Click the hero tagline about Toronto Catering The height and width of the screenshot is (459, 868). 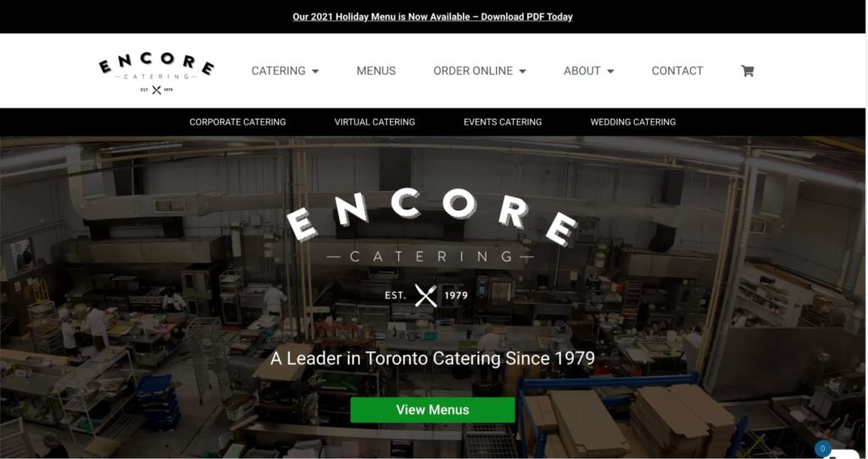coord(432,358)
